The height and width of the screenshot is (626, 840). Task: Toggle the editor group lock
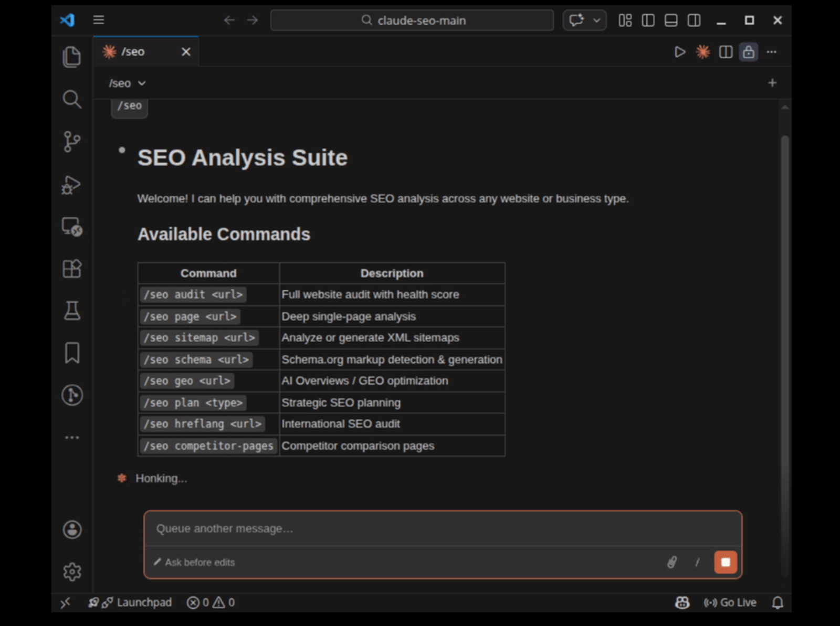point(749,52)
